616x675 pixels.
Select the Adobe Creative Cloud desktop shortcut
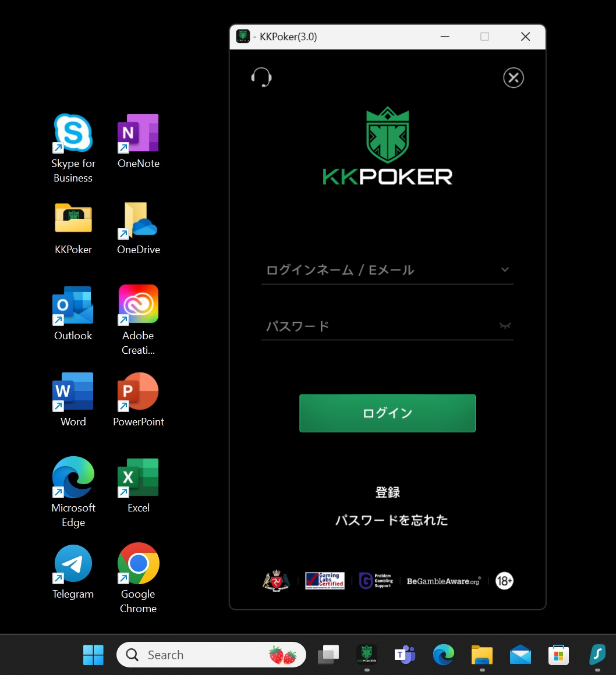pyautogui.click(x=138, y=320)
